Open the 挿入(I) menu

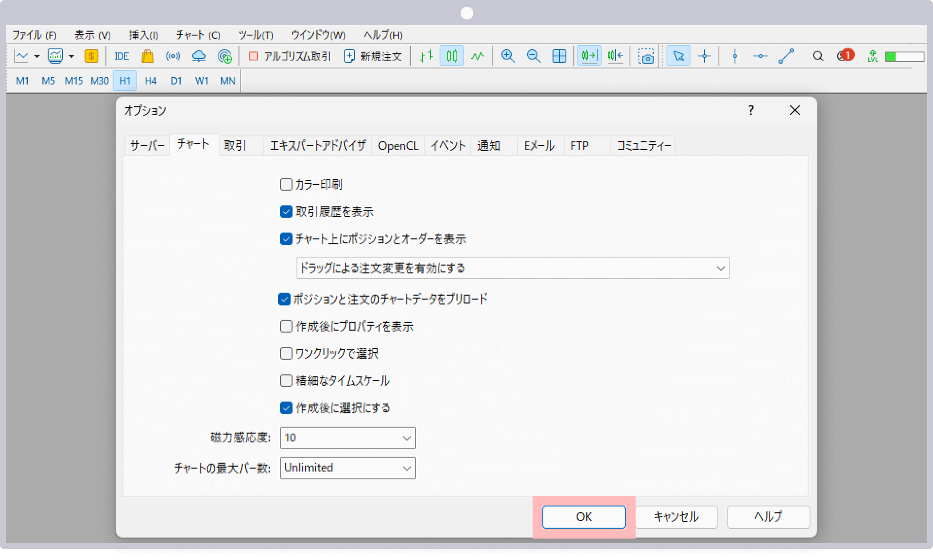click(x=143, y=35)
